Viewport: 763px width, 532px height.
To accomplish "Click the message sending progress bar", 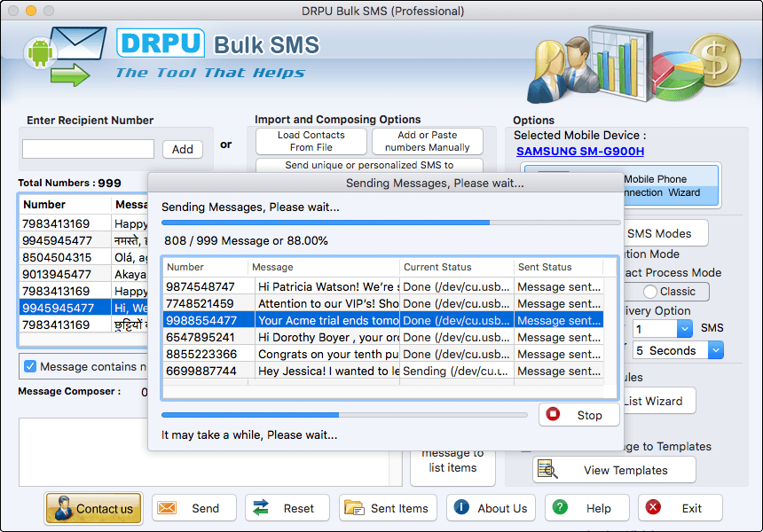I will click(390, 223).
